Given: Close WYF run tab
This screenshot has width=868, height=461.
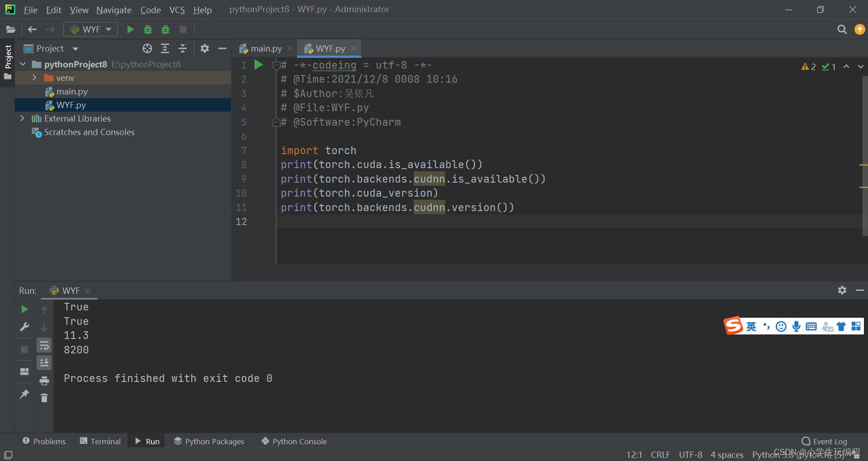Looking at the screenshot, I should tap(88, 291).
